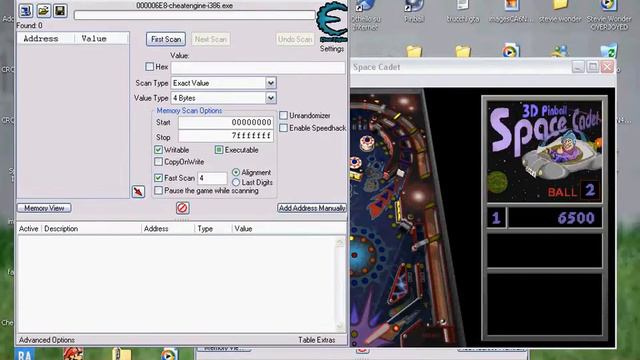Image resolution: width=640 pixels, height=360 pixels.
Task: Click the Next Scan button
Action: tap(211, 39)
